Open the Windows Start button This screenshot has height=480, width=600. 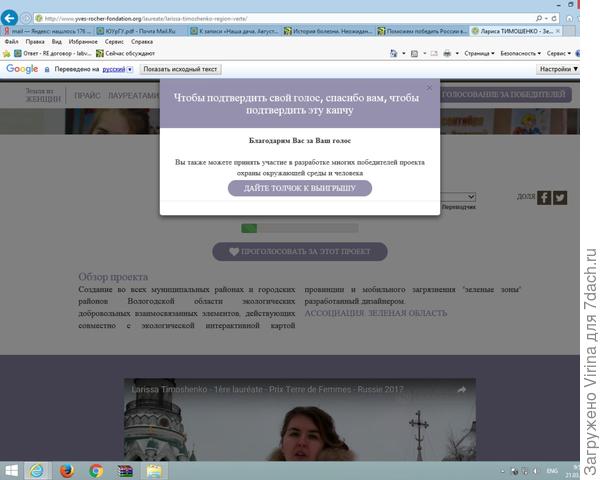pos(11,471)
